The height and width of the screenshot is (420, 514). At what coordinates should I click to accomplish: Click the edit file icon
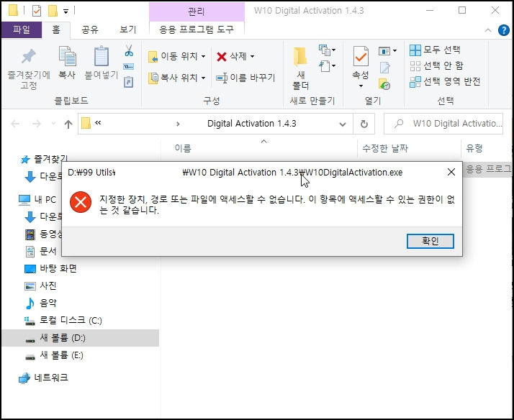(x=384, y=68)
